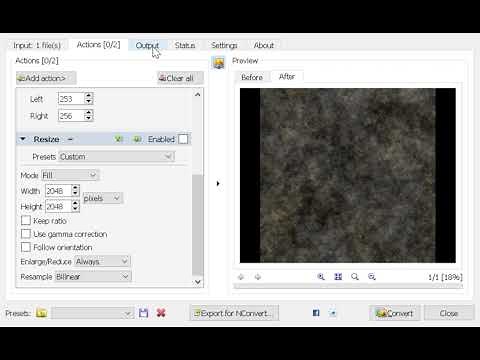Click the preview picture icon beside Preview
The width and height of the screenshot is (480, 360).
coord(219,62)
